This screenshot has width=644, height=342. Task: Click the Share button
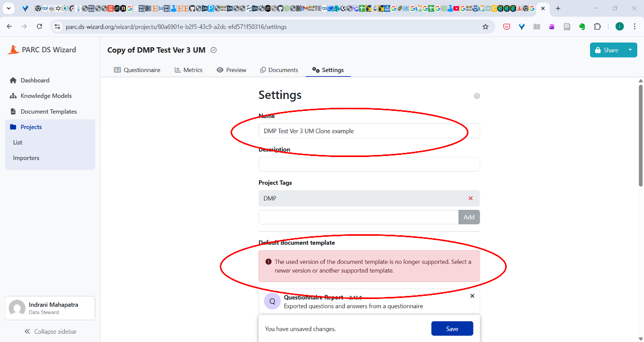(x=606, y=50)
